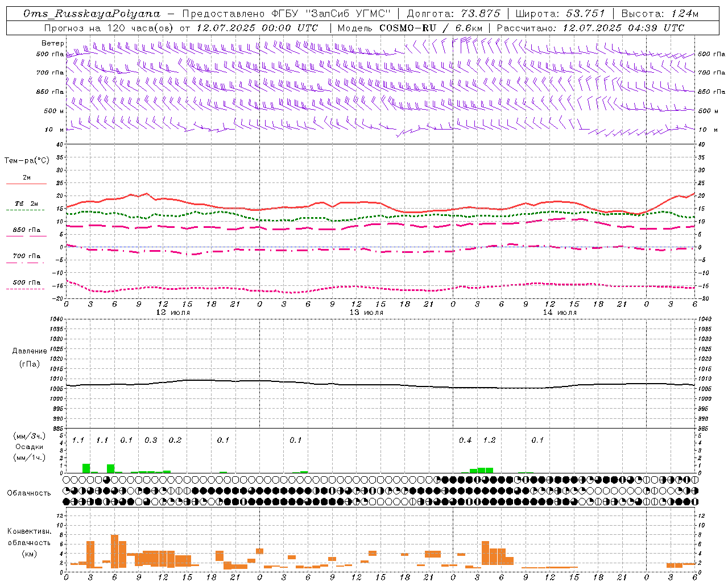The width and height of the screenshot is (728, 582).
Task: Click the 1.2 three-hour precipitation value
Action: pos(489,440)
